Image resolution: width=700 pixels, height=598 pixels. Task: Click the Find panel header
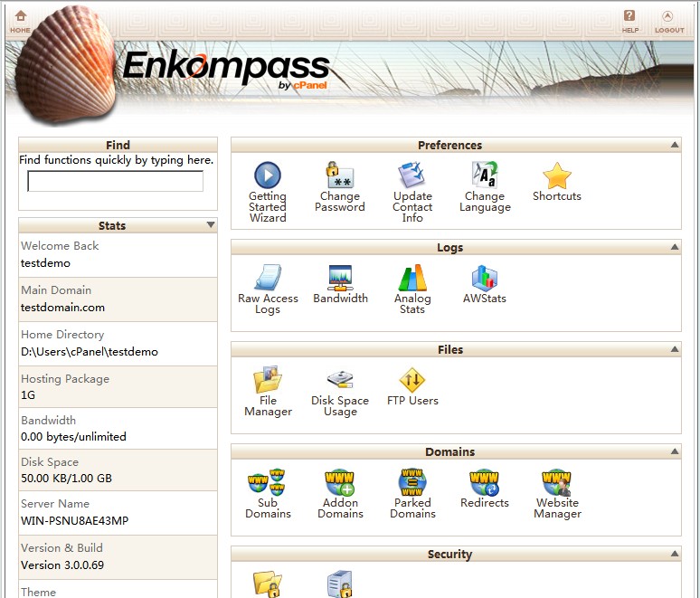pyautogui.click(x=118, y=145)
